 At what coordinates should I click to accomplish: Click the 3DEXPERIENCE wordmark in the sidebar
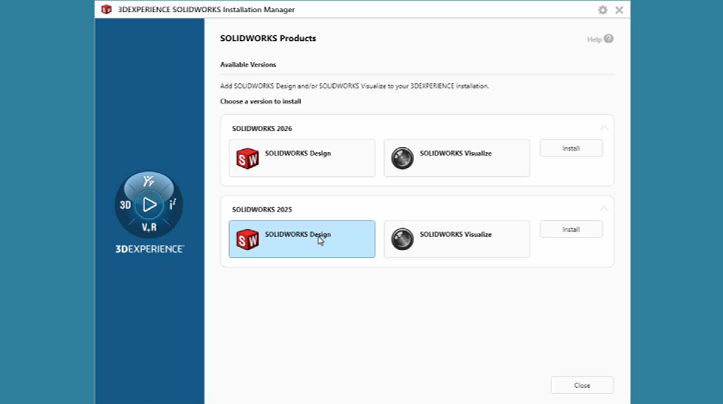point(149,249)
